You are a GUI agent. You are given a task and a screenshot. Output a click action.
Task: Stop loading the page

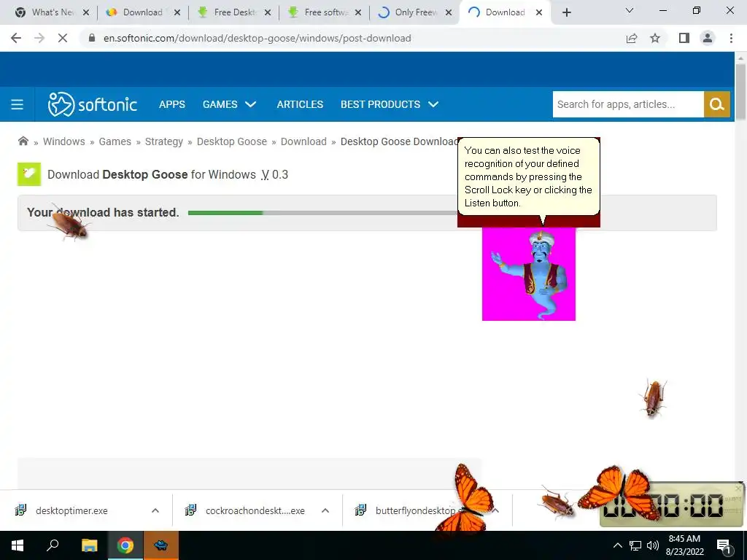tap(63, 38)
